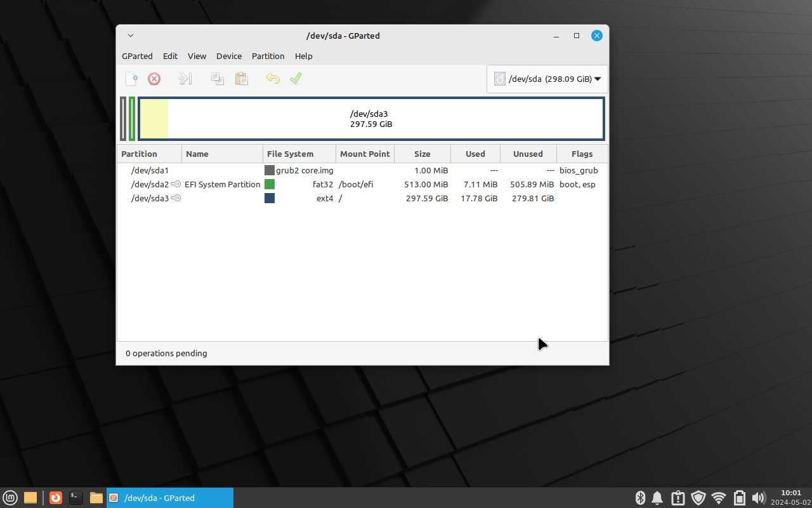
Task: Click the Apply all operations checkmark
Action: (x=296, y=79)
